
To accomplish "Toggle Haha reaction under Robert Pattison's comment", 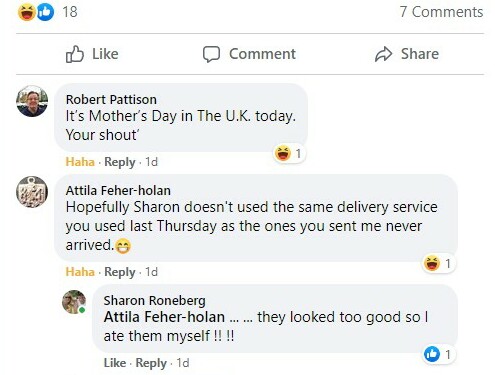I will point(80,162).
